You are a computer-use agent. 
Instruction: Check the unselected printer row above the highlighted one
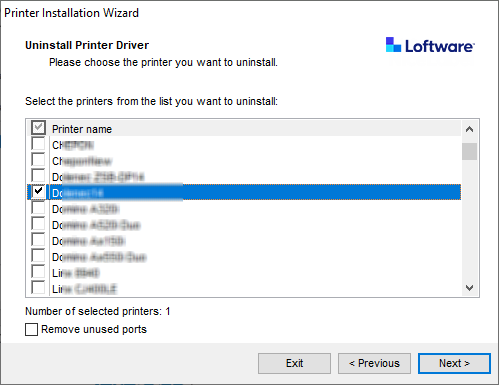(38, 175)
